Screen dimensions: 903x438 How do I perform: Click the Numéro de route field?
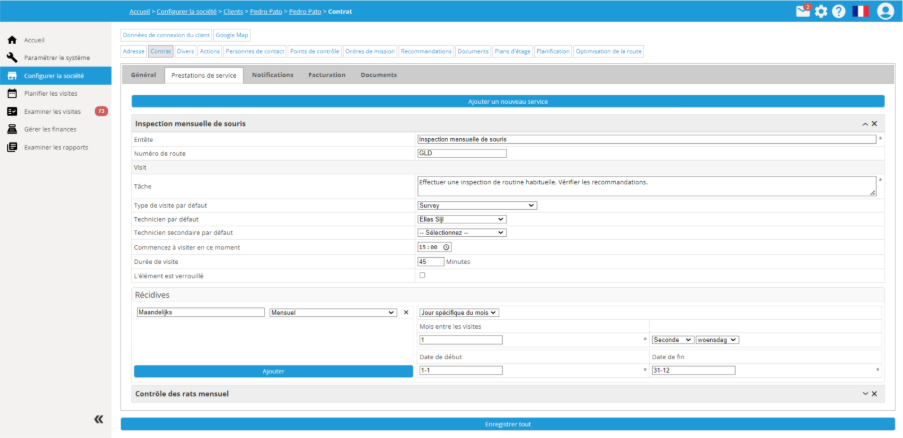click(462, 153)
